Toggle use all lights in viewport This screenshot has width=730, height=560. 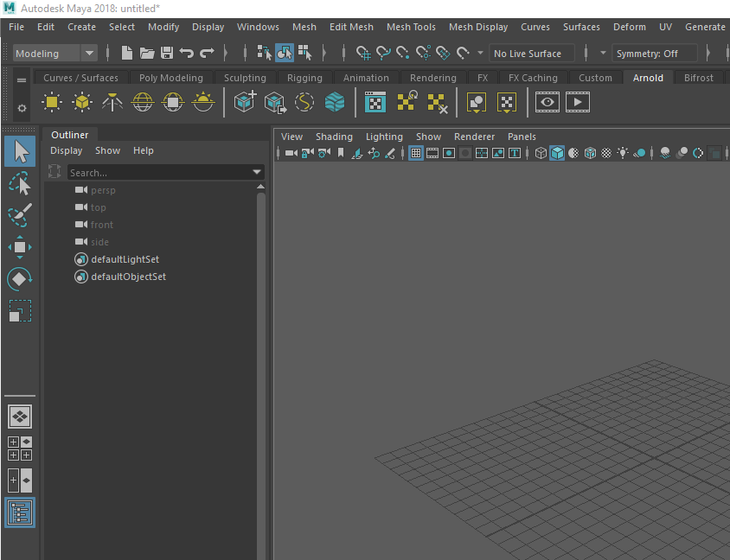623,153
